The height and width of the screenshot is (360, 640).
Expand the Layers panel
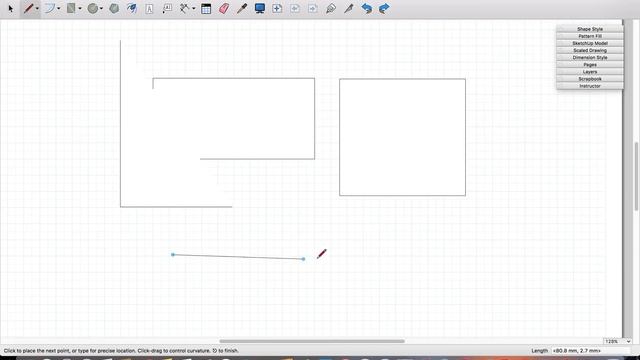(590, 72)
